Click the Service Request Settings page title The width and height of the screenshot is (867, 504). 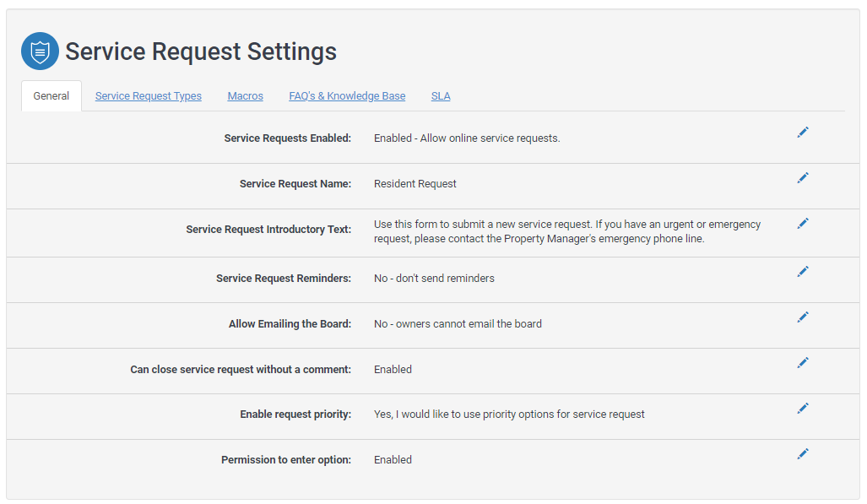tap(201, 51)
